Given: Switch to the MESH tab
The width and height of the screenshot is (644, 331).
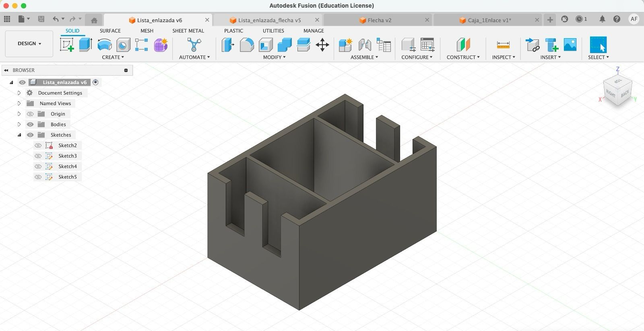Looking at the screenshot, I should click(x=147, y=31).
